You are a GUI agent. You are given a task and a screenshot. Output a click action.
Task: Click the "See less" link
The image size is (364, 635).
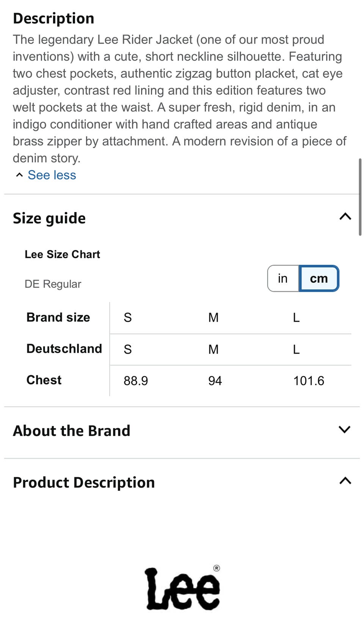pos(52,175)
